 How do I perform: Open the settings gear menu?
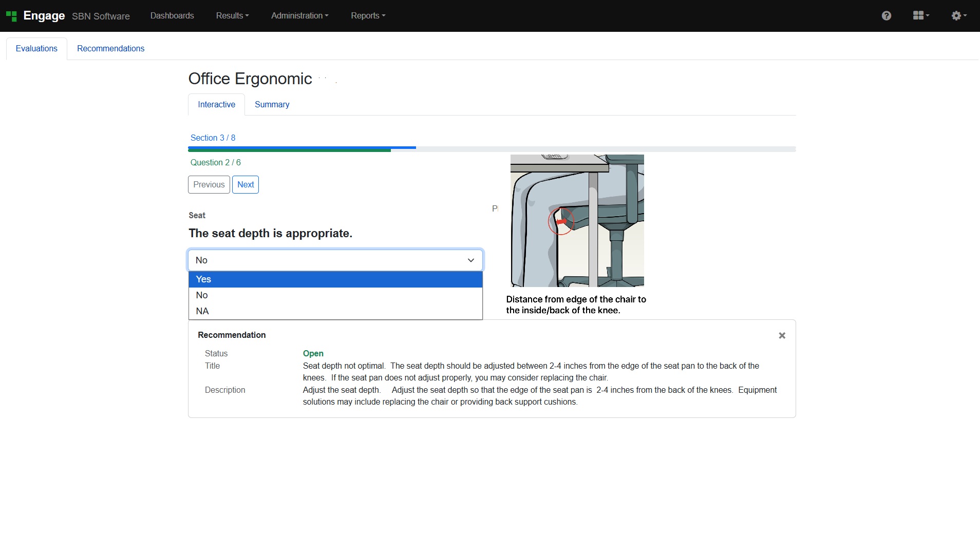point(958,15)
